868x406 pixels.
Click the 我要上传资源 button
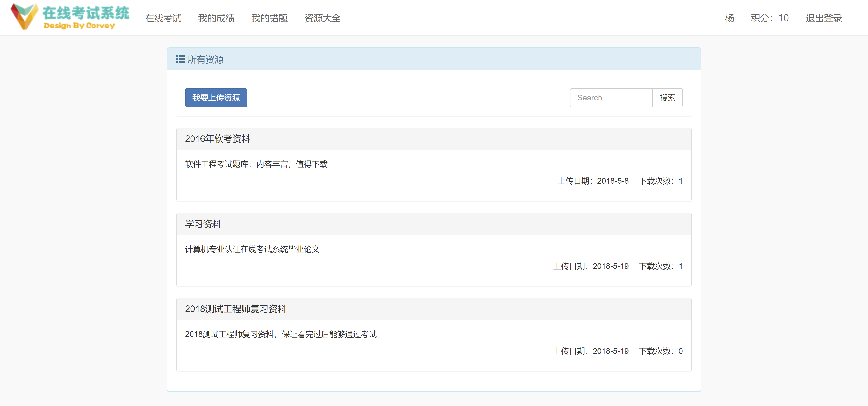tap(216, 97)
